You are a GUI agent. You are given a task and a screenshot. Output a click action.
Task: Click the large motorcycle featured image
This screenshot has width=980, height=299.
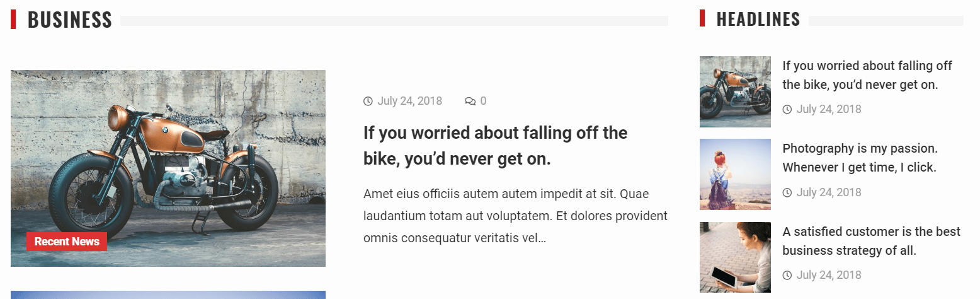point(168,168)
